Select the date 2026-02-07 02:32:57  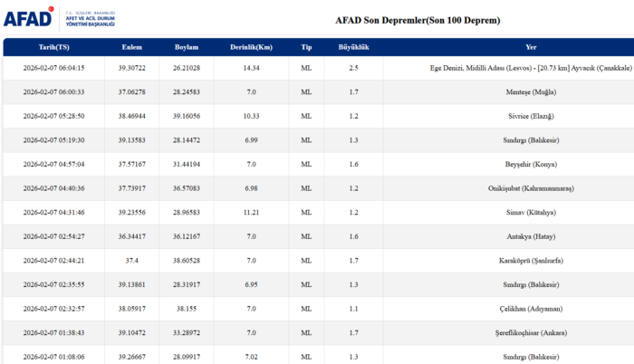pyautogui.click(x=53, y=309)
